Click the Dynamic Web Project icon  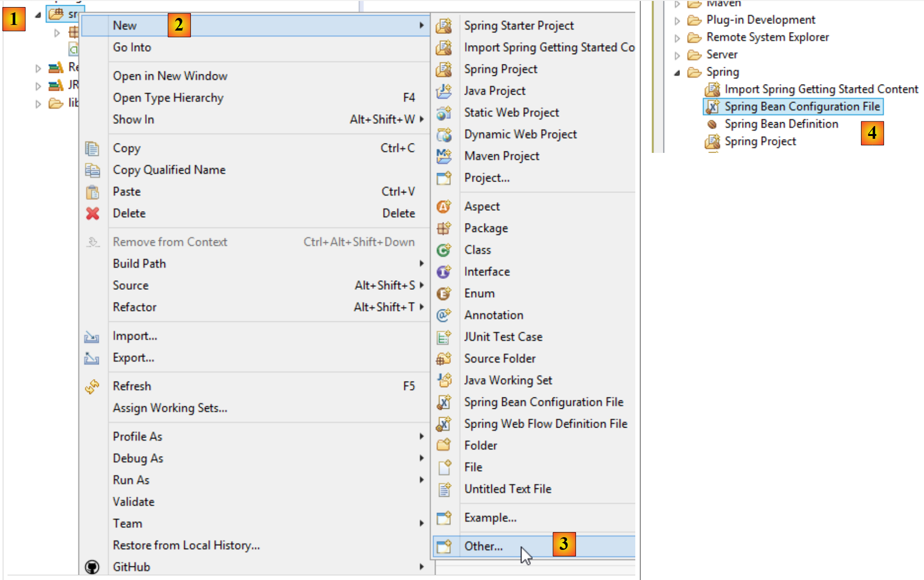443,135
